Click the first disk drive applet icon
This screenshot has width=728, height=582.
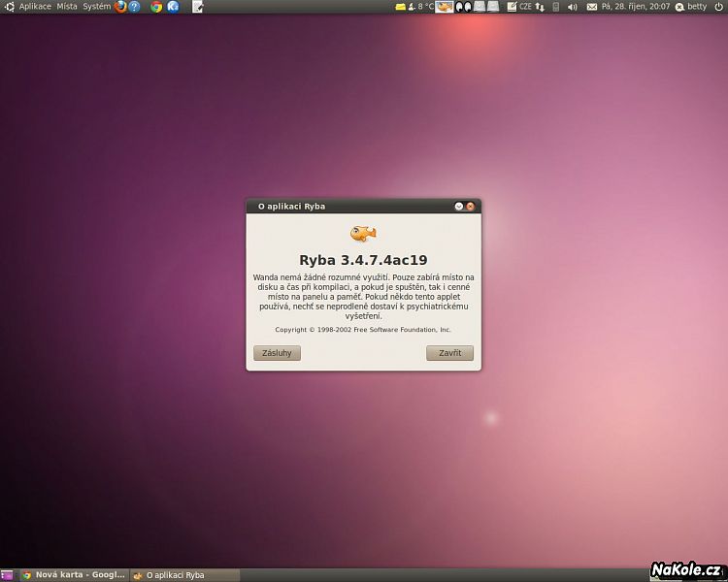point(480,7)
